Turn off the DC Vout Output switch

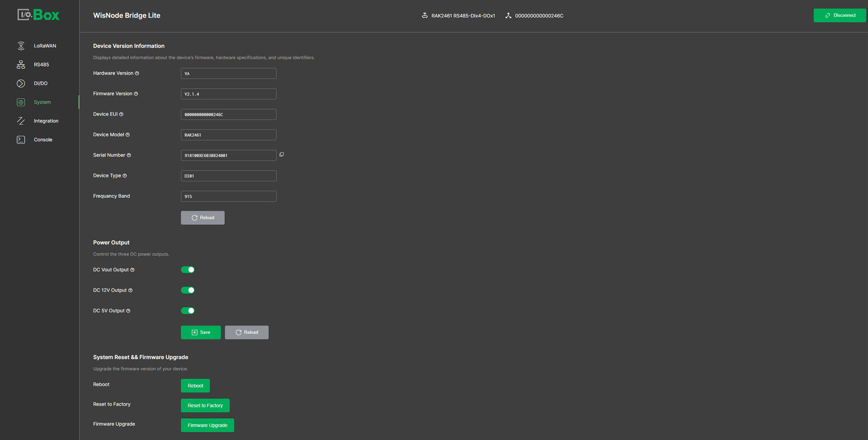tap(188, 270)
